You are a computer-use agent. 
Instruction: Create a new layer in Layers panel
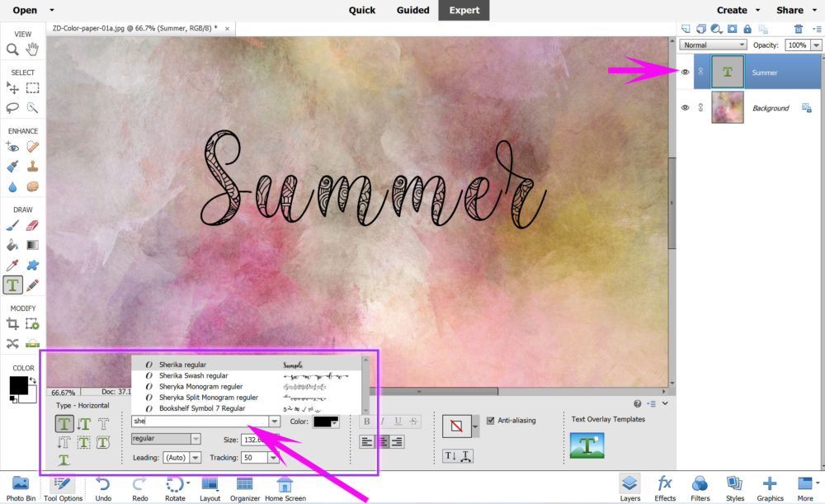point(686,29)
